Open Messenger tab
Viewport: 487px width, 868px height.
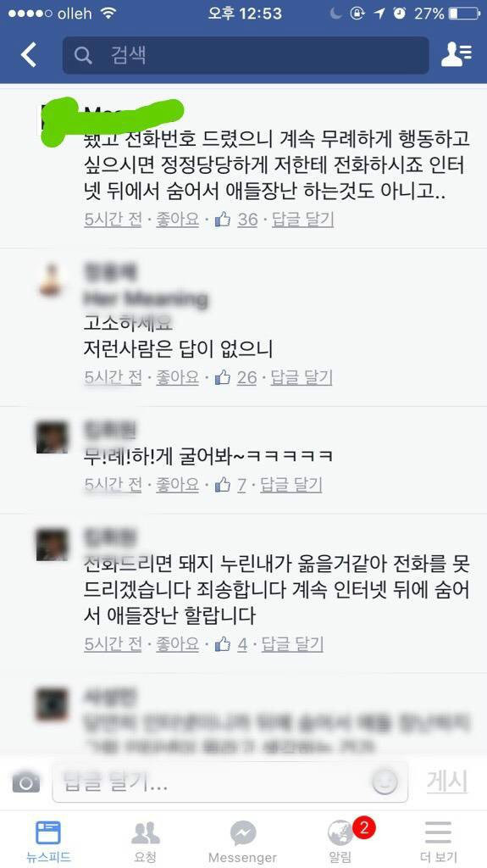coord(242,842)
